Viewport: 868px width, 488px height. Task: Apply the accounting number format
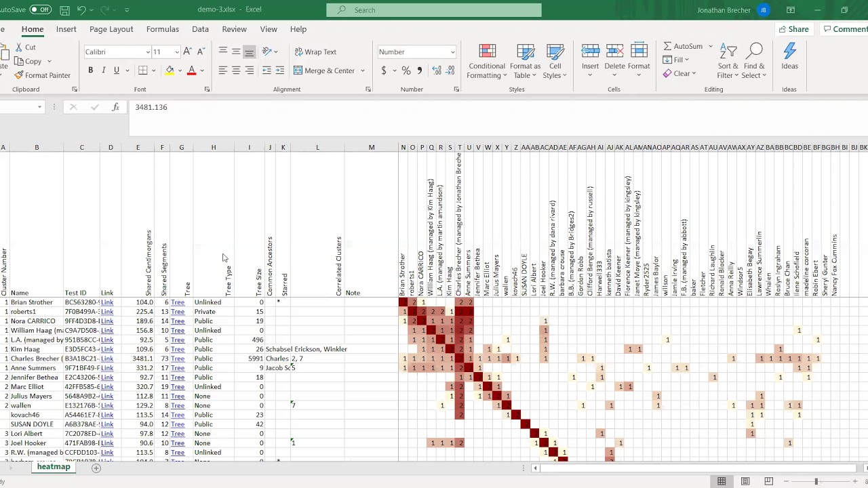click(x=384, y=70)
